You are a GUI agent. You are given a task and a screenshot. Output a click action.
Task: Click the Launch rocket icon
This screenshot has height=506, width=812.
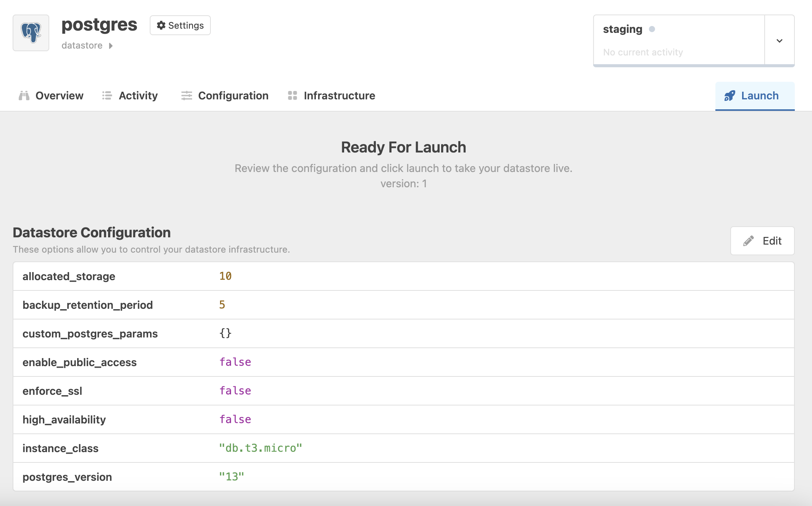[x=730, y=96]
